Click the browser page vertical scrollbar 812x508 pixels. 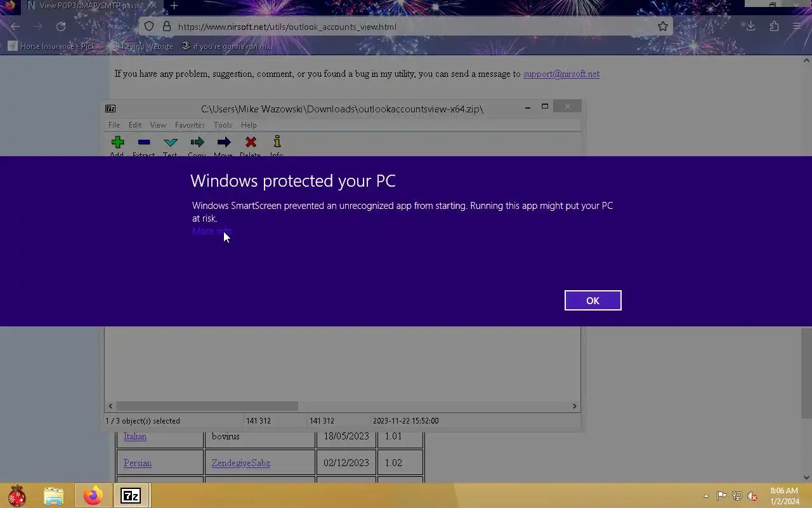(x=806, y=373)
